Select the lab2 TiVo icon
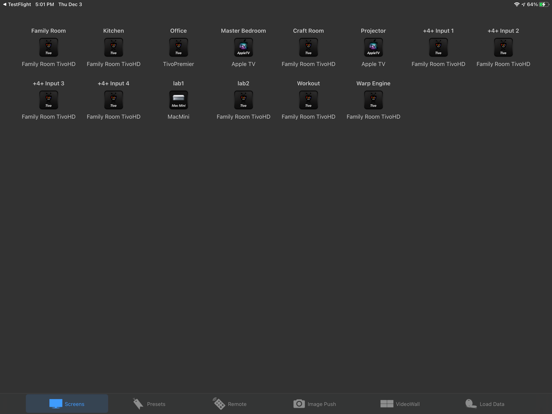 click(243, 100)
